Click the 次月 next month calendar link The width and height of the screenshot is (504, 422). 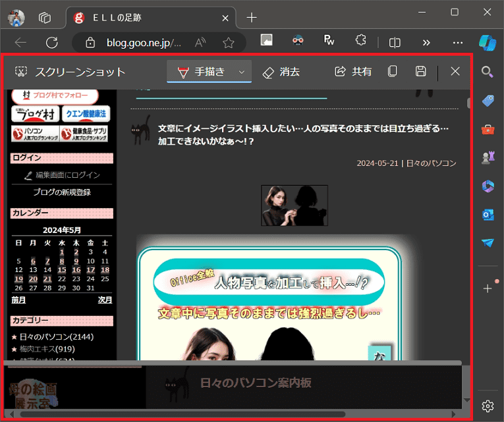click(x=105, y=300)
